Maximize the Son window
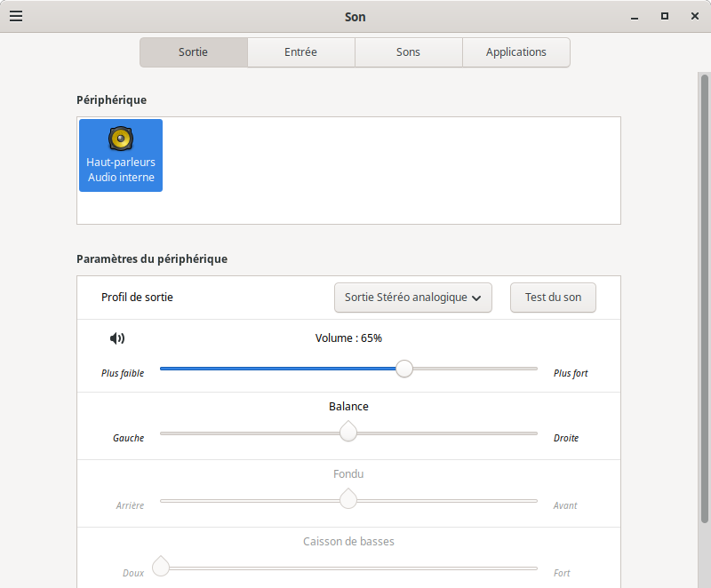 pyautogui.click(x=665, y=16)
